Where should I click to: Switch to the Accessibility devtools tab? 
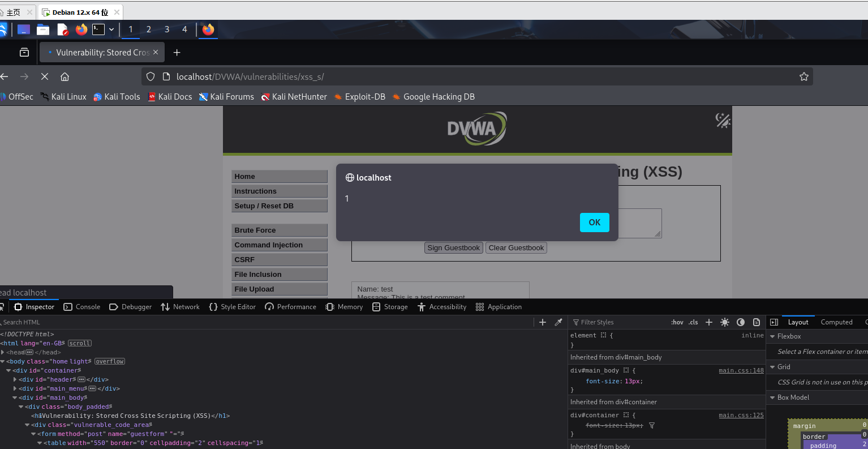pos(442,307)
